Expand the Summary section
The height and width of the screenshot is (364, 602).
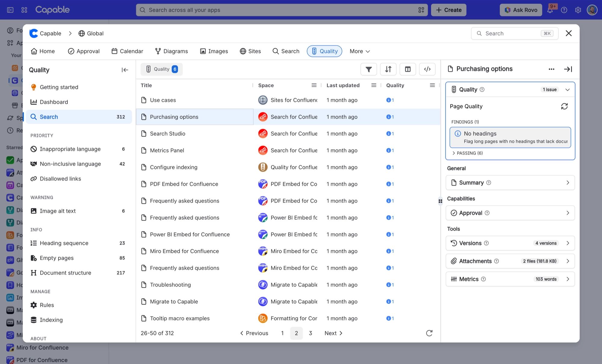(x=510, y=182)
